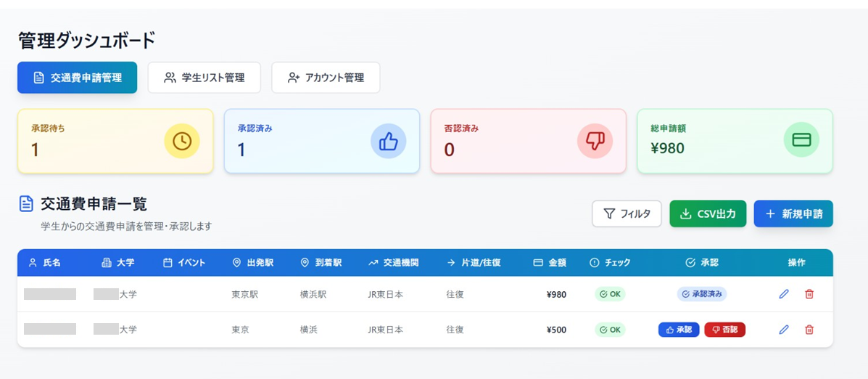
Task: Select the 交通費申請管理 tab
Action: (x=77, y=78)
